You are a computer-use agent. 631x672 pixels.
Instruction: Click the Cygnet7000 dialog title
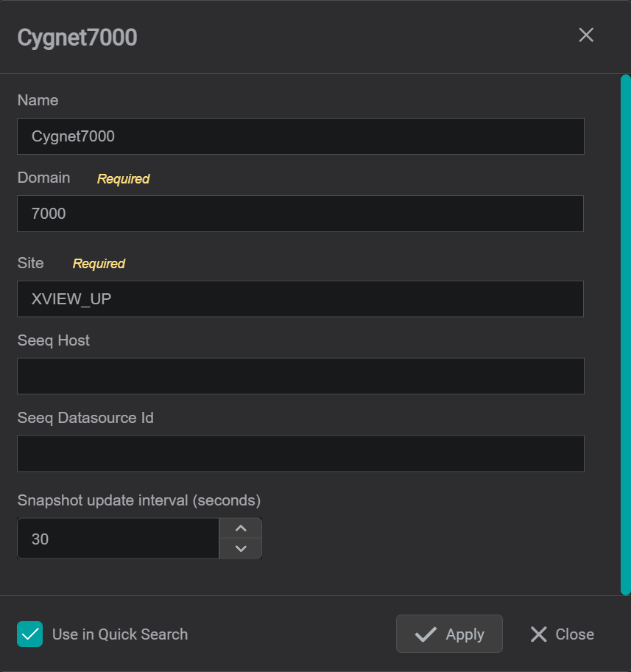77,37
